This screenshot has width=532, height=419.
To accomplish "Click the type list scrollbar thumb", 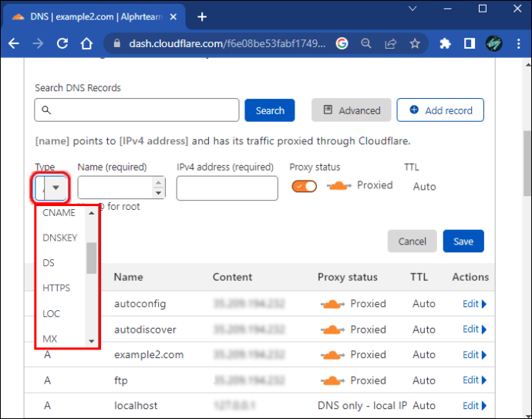I will (91, 258).
